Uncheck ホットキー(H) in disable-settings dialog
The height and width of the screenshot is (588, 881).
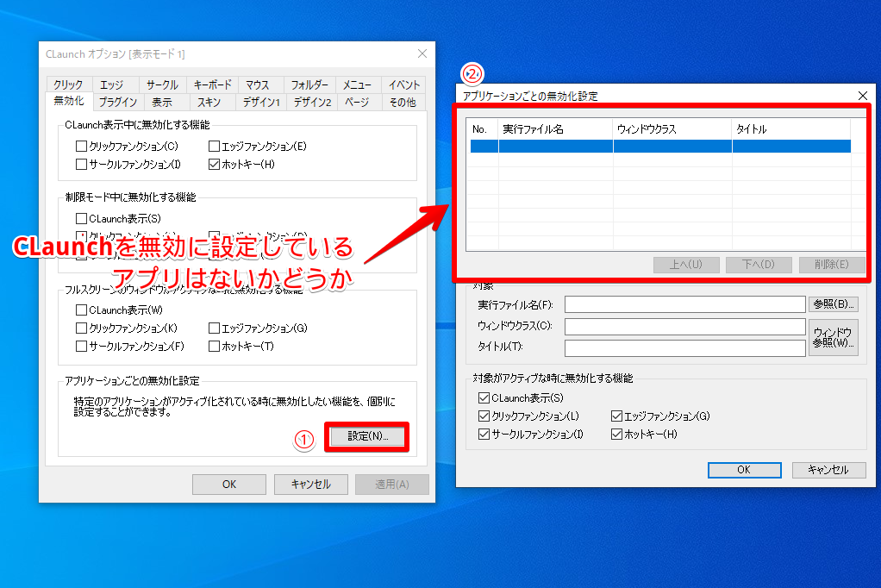[616, 434]
